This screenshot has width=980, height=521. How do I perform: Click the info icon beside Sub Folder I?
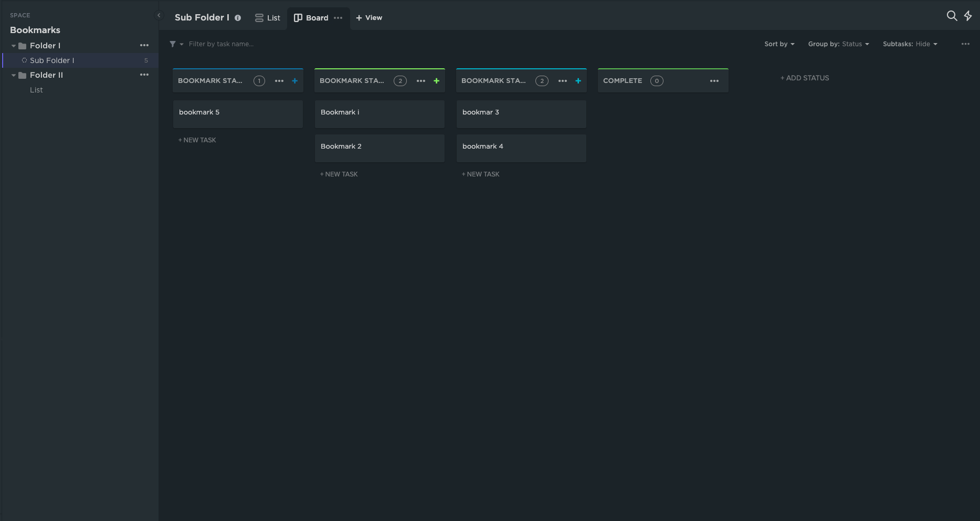pyautogui.click(x=238, y=18)
